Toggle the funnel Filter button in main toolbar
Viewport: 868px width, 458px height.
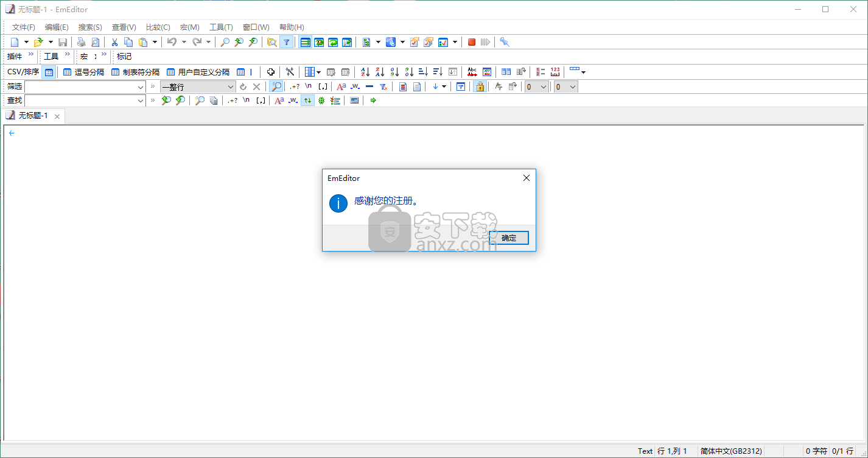pyautogui.click(x=286, y=42)
